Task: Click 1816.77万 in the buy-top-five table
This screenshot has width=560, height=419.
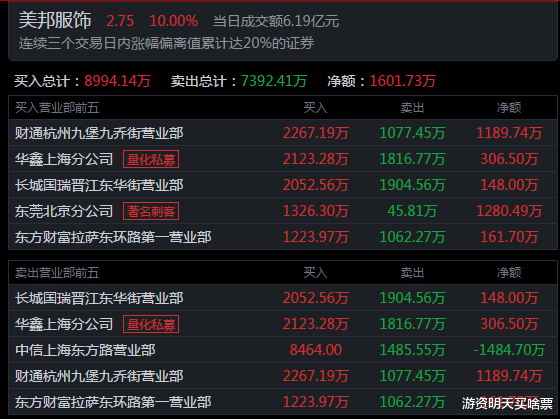Action: tap(412, 159)
